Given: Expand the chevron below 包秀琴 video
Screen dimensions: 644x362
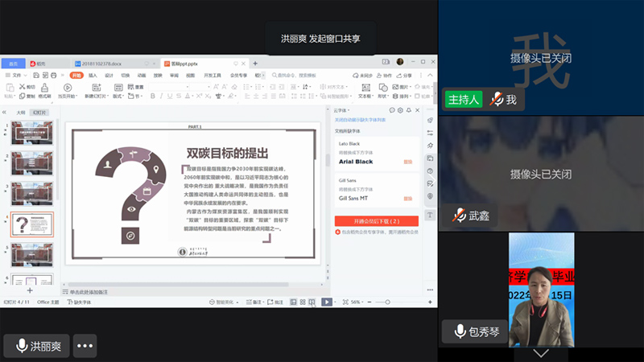Looking at the screenshot, I should (541, 353).
